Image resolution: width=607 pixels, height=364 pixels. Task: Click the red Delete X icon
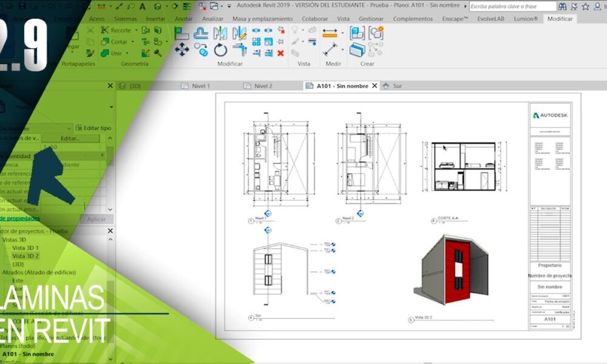point(280,53)
